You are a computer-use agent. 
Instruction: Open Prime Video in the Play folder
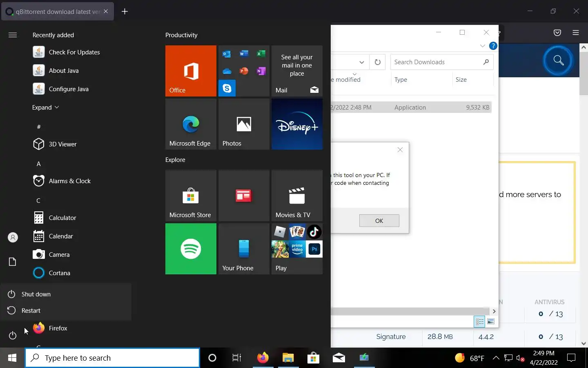(297, 249)
